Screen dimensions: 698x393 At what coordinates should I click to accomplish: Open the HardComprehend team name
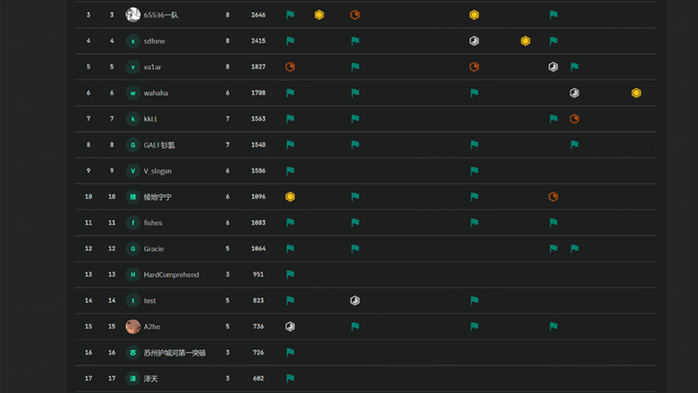pyautogui.click(x=171, y=275)
